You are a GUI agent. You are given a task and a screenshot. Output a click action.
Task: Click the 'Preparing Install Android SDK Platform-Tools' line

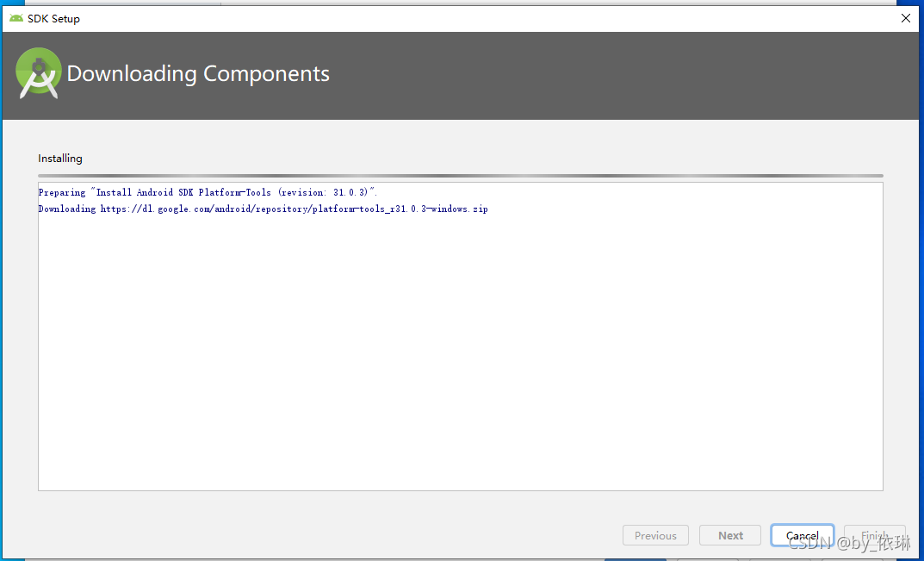(x=208, y=192)
